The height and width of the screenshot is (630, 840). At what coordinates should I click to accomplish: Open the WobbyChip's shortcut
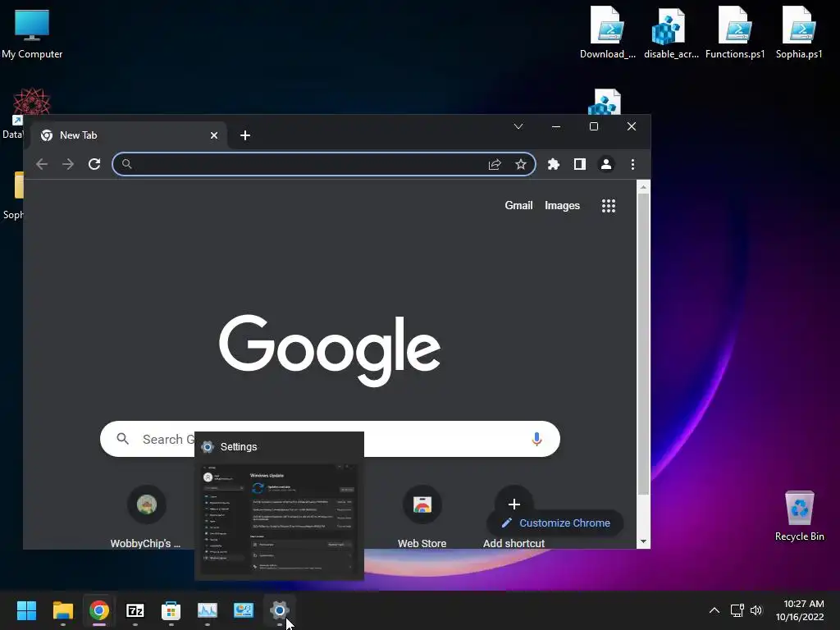point(146,517)
